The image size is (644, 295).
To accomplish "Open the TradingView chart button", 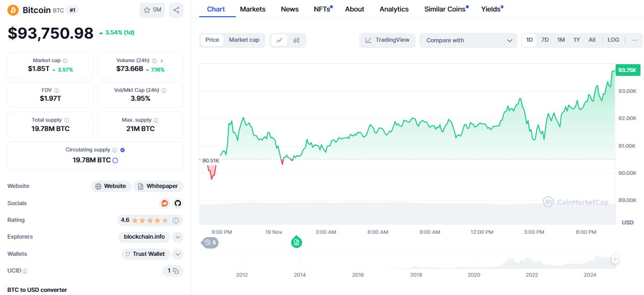I will (x=387, y=40).
